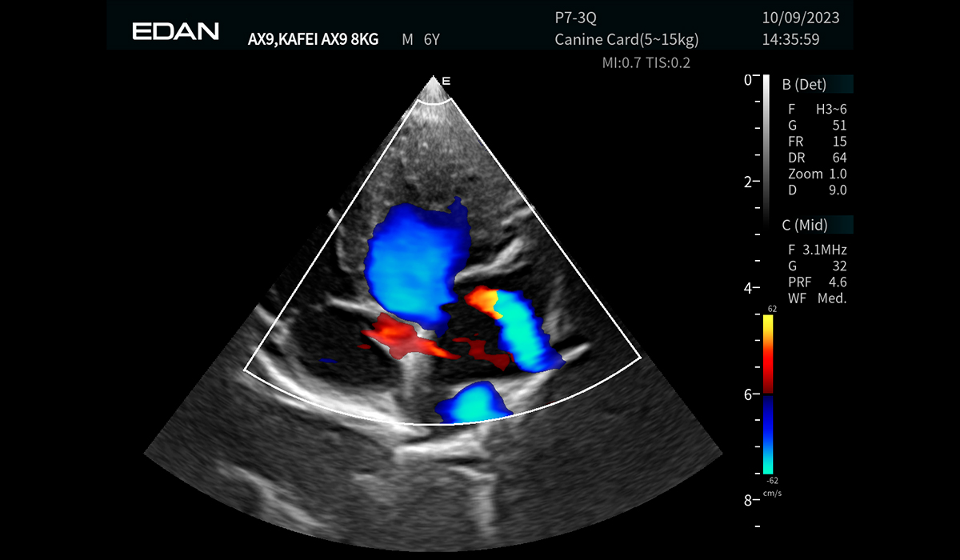The height and width of the screenshot is (560, 960).
Task: Click the patient age 6Y
Action: pyautogui.click(x=431, y=38)
